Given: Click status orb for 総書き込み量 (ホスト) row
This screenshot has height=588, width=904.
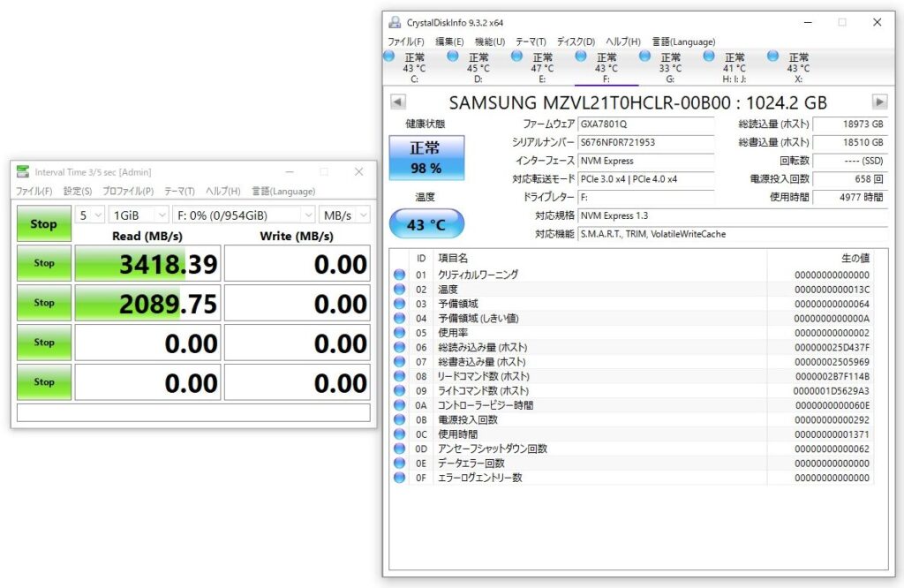Looking at the screenshot, I should point(399,361).
